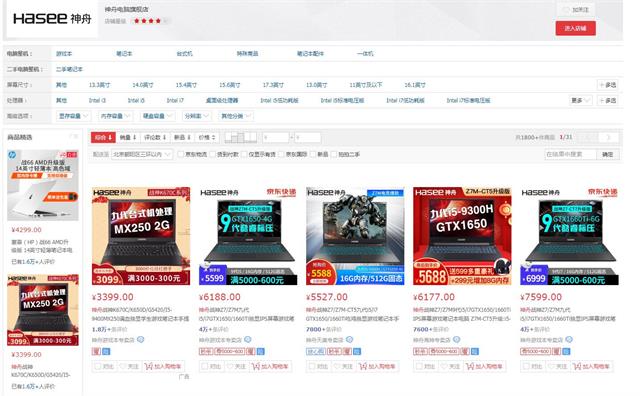Sort results by 销量
Screen dimensions: 640x396
coord(128,138)
